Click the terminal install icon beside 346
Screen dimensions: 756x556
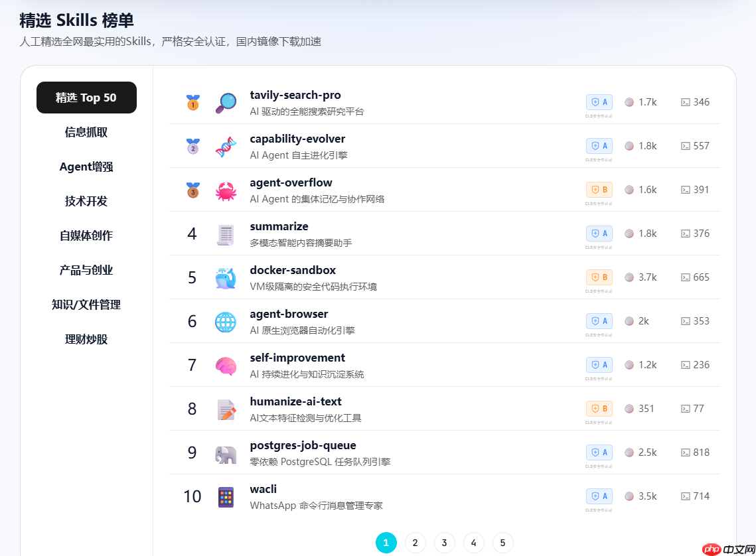coord(685,102)
